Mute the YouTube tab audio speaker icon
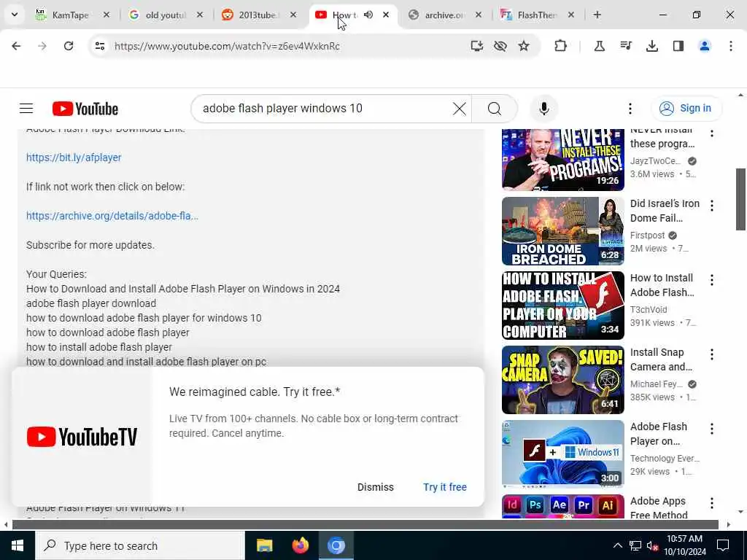This screenshot has width=747, height=560. (368, 15)
